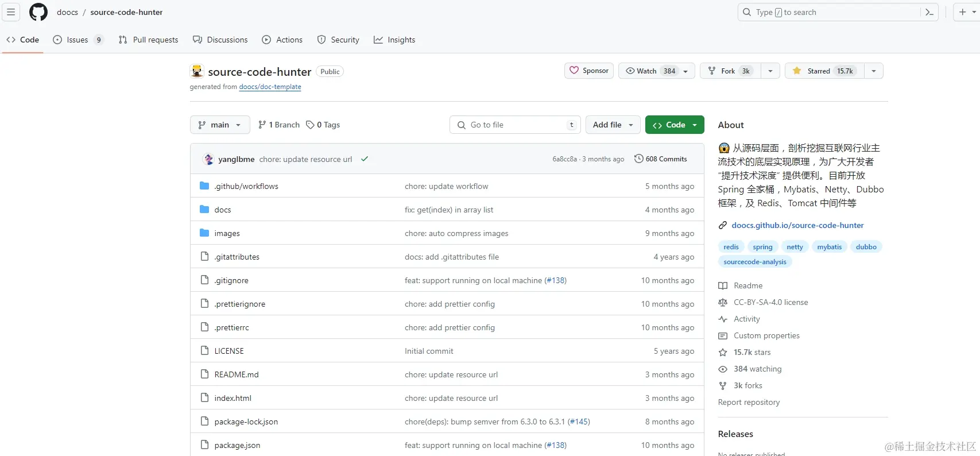Click the doocs organization breadcrumb
Screen dimensions: 980x456
click(67, 12)
